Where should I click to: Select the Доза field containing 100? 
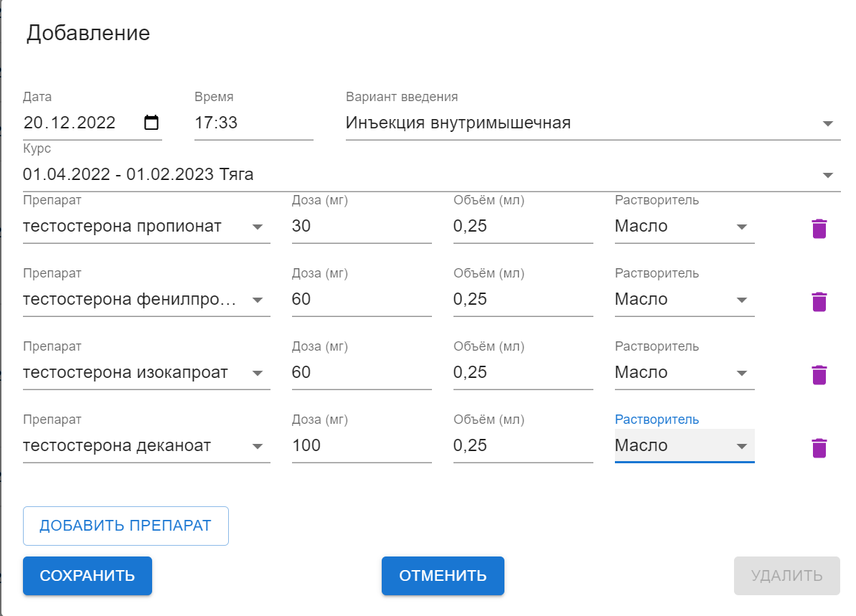[359, 445]
